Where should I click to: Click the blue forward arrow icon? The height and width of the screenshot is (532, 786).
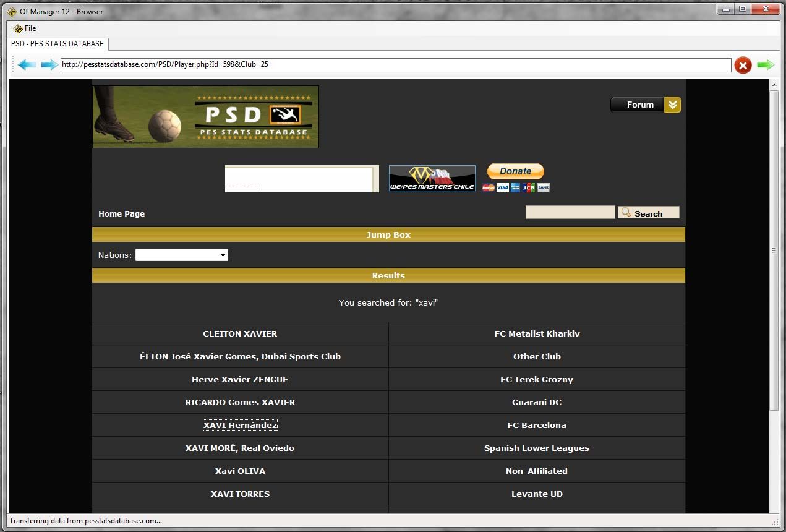click(x=49, y=65)
